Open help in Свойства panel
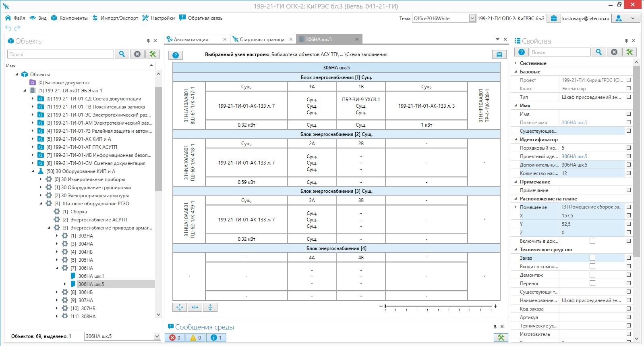Viewport: 644px width, 346px height. (521, 52)
